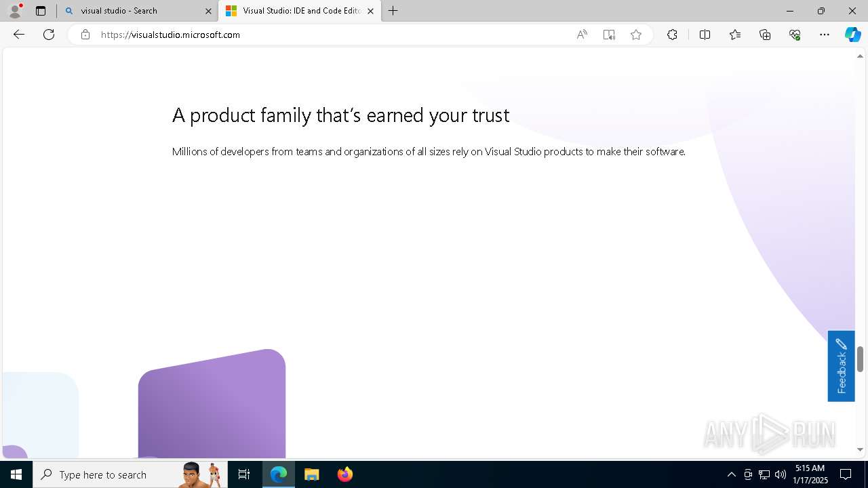Activate Read aloud in the address bar

coord(582,35)
